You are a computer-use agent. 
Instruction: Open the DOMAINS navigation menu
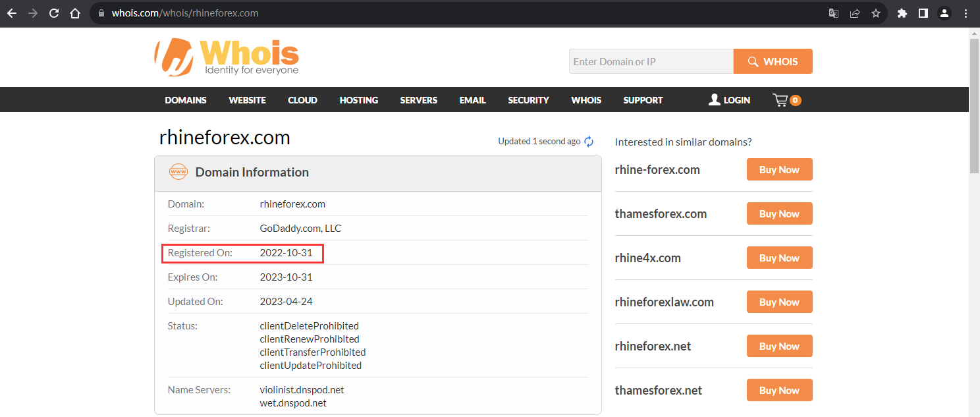(x=186, y=100)
